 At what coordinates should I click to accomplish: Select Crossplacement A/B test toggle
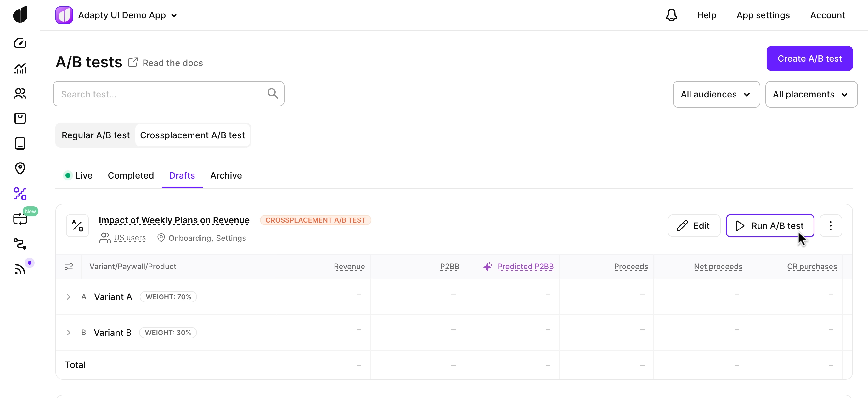click(192, 135)
